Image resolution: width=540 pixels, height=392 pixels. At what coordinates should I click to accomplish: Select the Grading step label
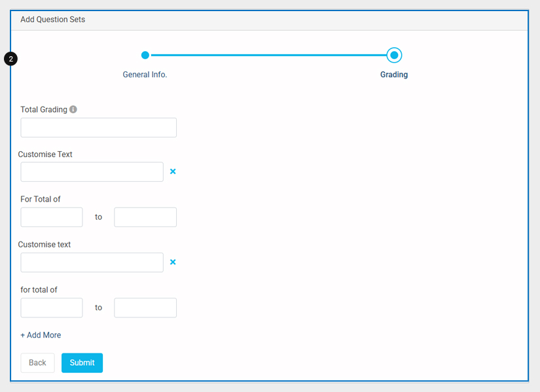click(x=394, y=75)
